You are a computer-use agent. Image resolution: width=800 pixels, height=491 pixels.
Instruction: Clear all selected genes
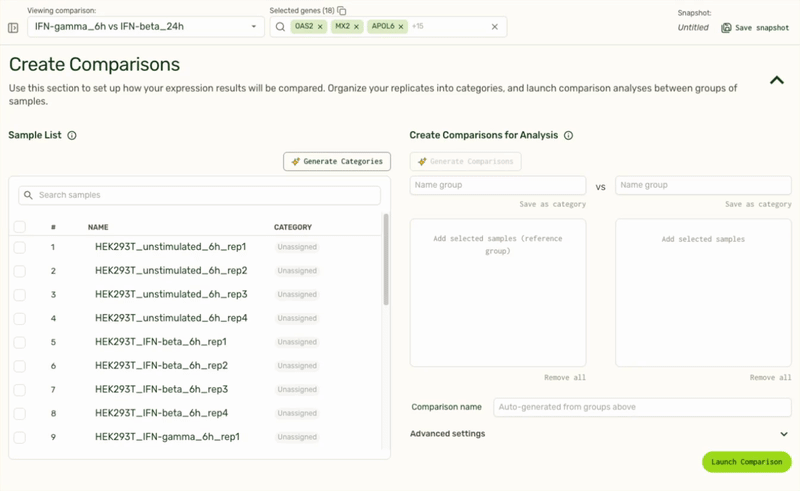pos(494,27)
